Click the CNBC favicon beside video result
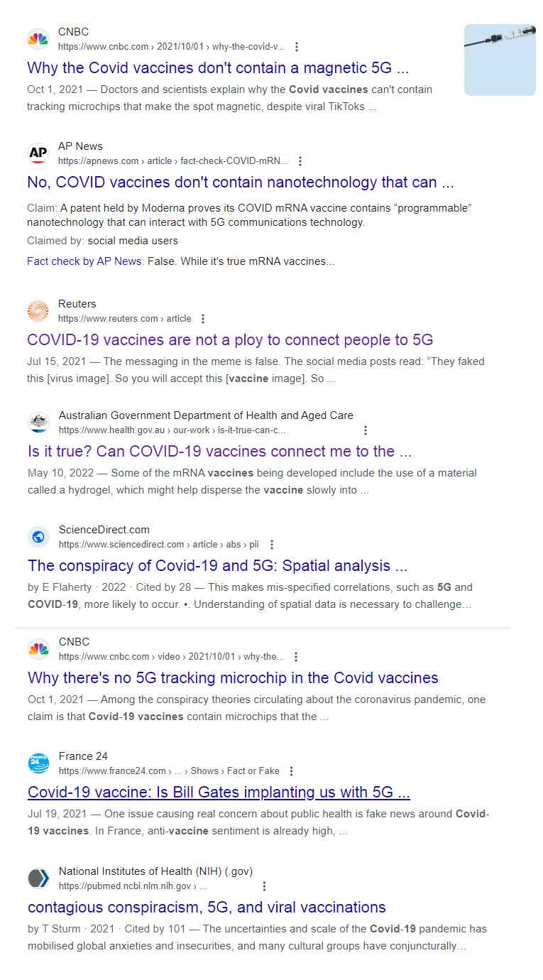Viewport: 543px width, 980px height. tap(38, 649)
